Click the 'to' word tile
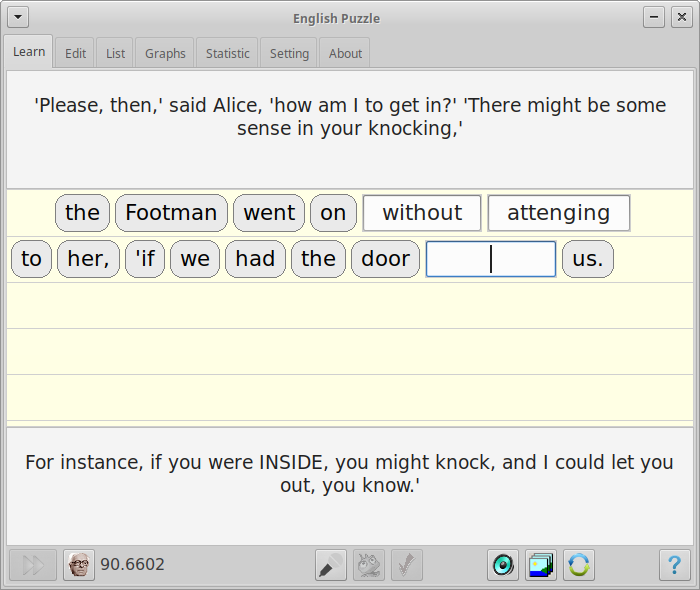The width and height of the screenshot is (700, 590). point(31,259)
